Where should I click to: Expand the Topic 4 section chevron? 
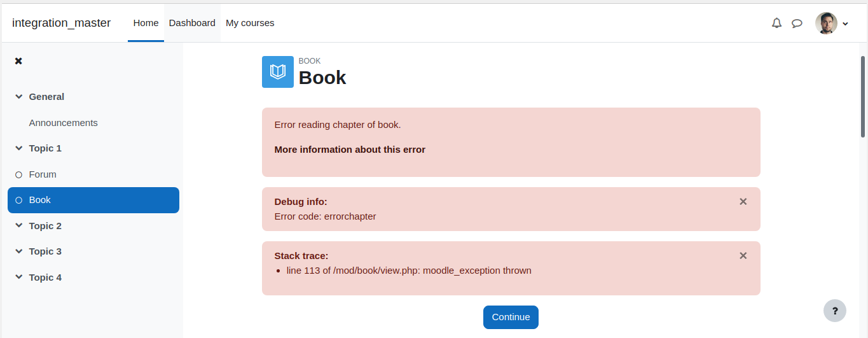[19, 278]
